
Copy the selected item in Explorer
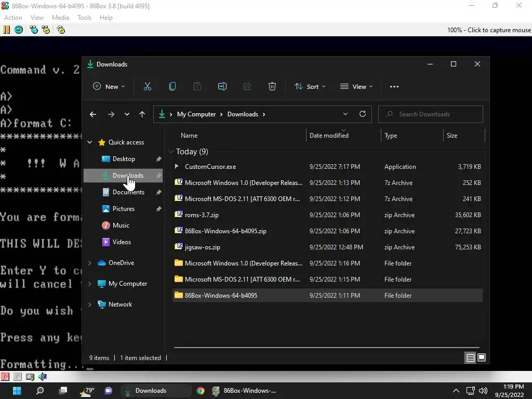(172, 87)
